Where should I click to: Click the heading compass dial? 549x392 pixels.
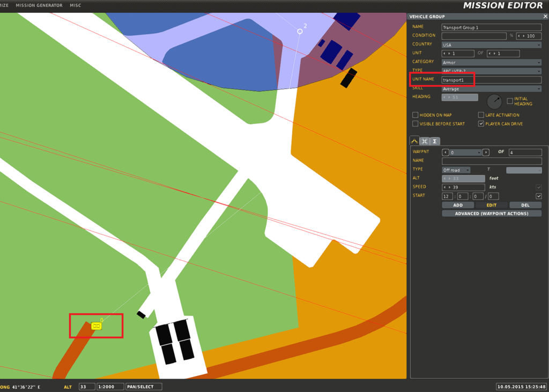pos(494,101)
